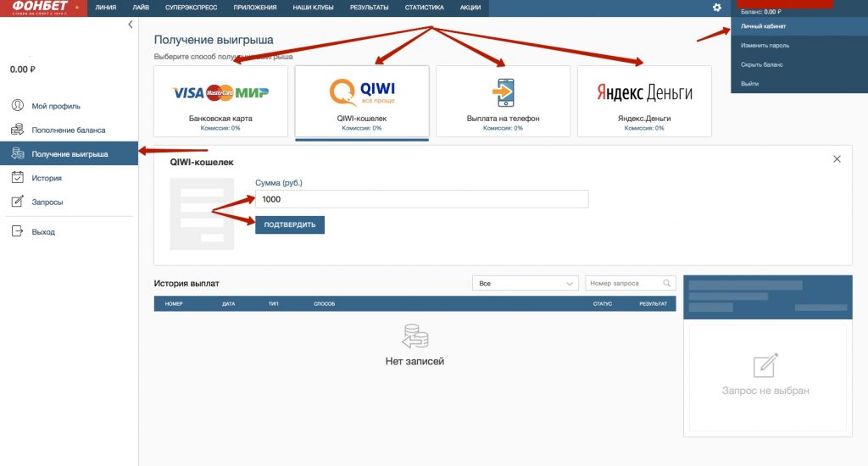Select the Выплата на телефон method
Image resolution: width=868 pixels, height=466 pixels.
coord(504,102)
